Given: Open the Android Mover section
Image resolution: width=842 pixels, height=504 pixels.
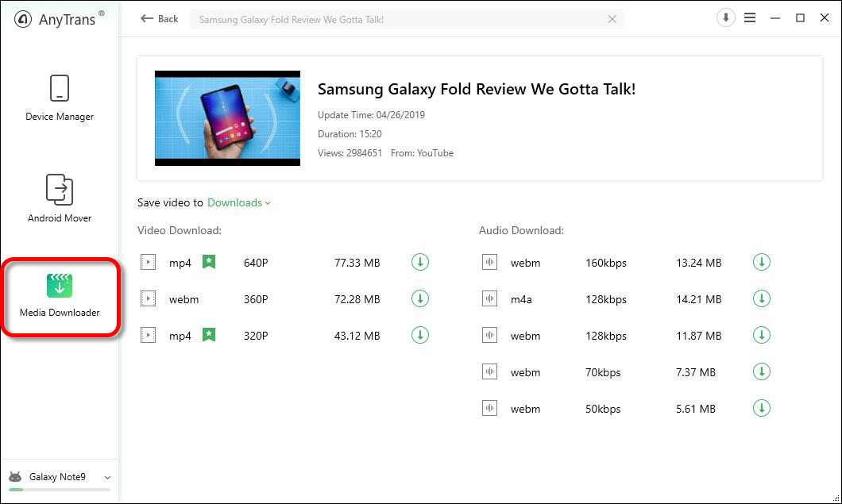Looking at the screenshot, I should point(60,198).
